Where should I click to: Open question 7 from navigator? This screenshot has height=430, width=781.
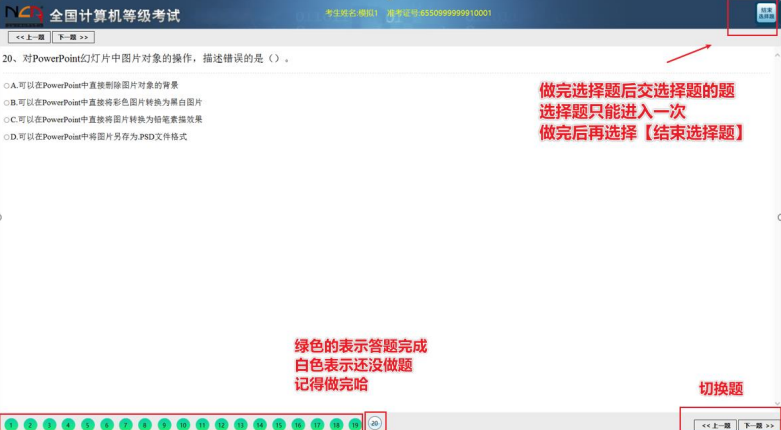126,425
